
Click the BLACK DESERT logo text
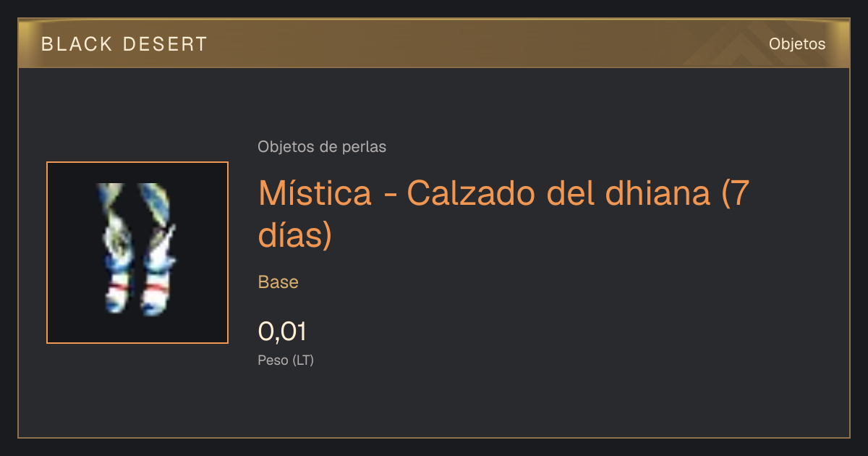[x=124, y=44]
